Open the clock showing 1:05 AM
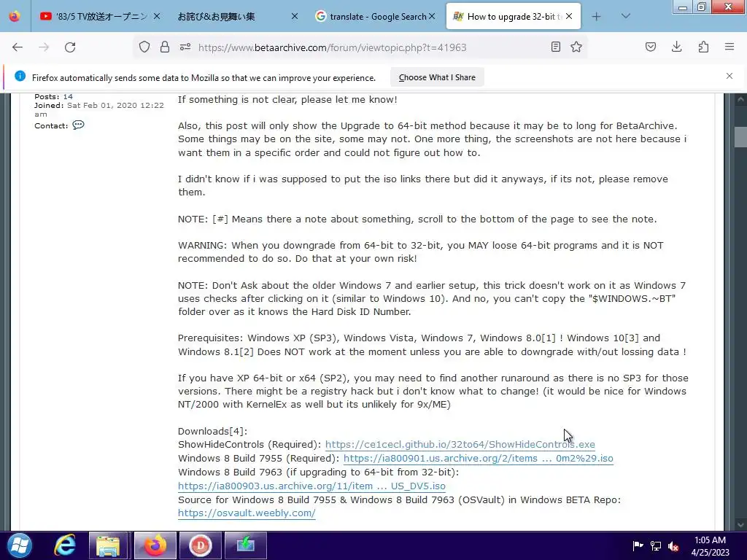 coord(710,545)
